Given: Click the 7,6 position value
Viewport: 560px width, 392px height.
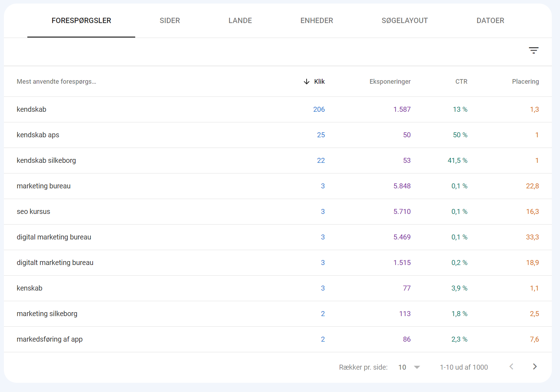Looking at the screenshot, I should pos(534,339).
